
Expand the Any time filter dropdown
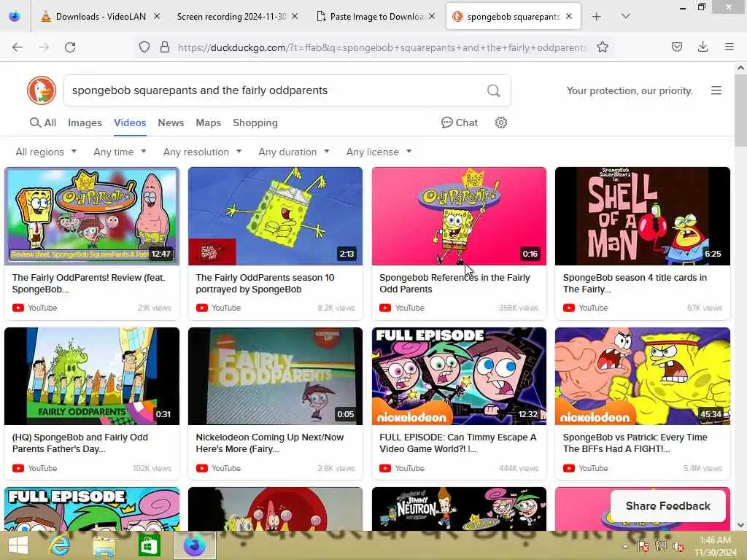(x=120, y=152)
